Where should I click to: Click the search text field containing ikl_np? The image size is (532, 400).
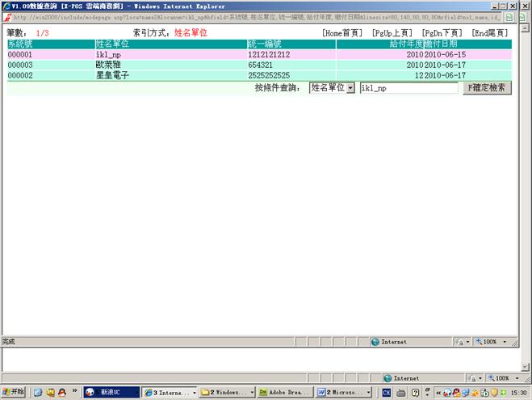tap(408, 87)
